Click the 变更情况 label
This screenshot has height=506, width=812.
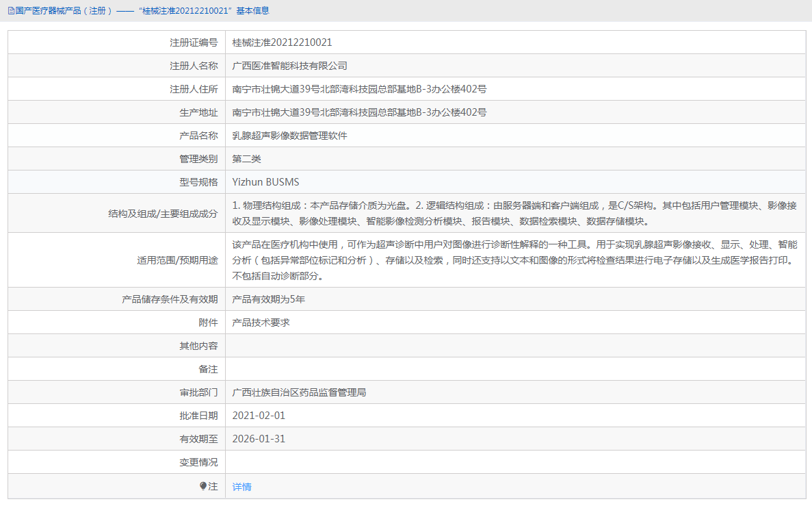[198, 462]
